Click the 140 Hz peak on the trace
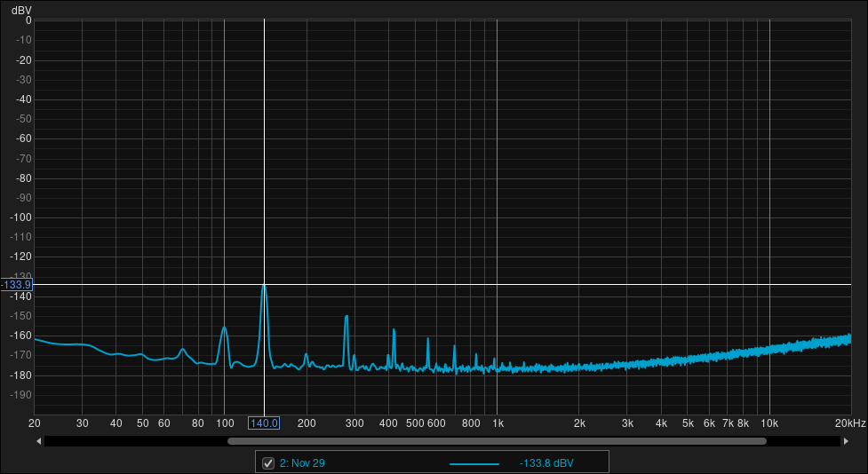 click(264, 286)
